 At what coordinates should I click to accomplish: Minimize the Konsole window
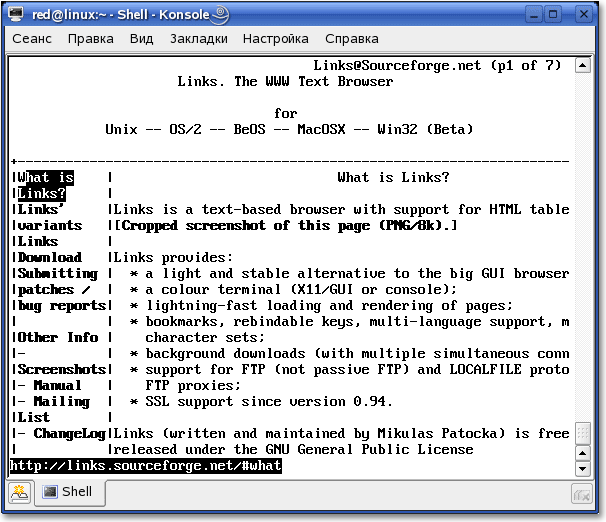click(x=534, y=15)
